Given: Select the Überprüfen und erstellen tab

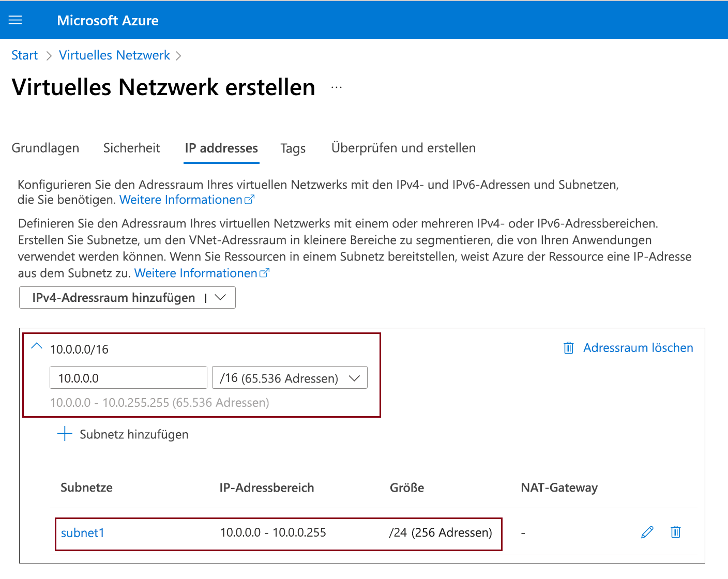Looking at the screenshot, I should point(403,148).
